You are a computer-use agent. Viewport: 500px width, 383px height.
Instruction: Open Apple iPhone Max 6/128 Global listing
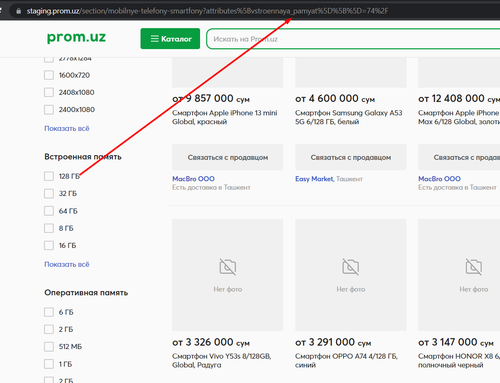tap(459, 117)
